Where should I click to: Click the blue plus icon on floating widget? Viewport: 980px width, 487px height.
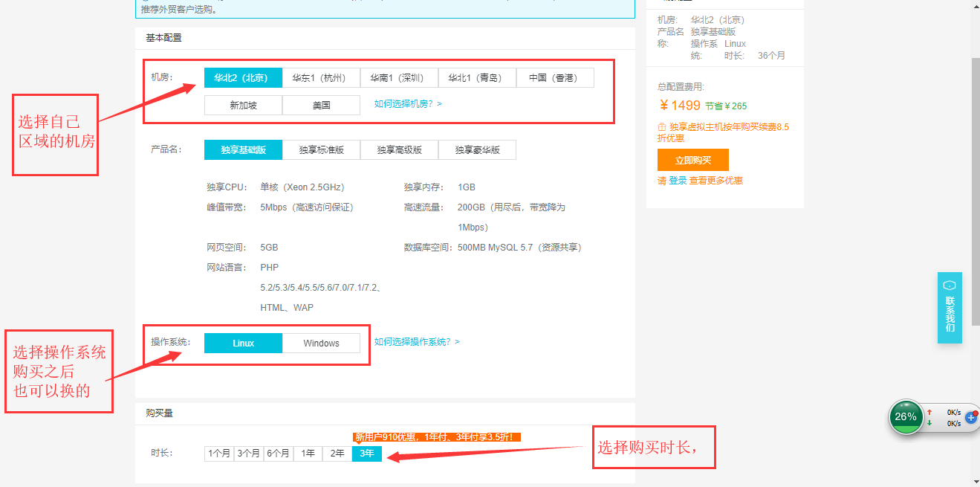coord(970,418)
